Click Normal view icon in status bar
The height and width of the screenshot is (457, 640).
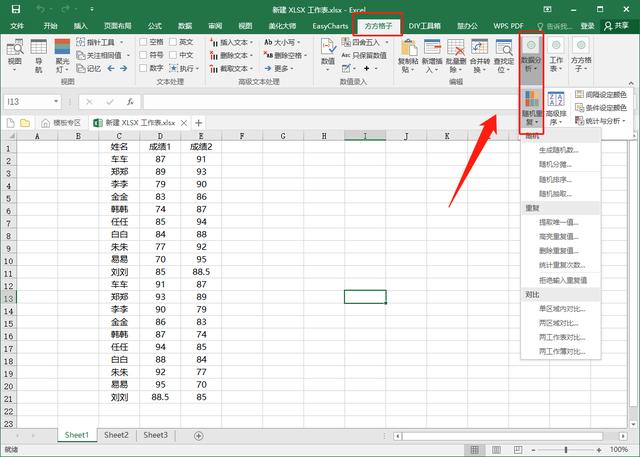pos(474,449)
